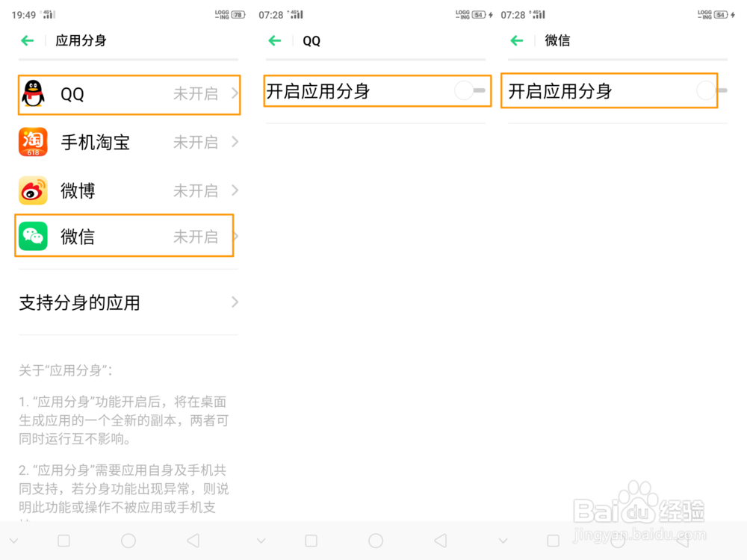Tap the 微博 app icon
The height and width of the screenshot is (560, 747).
click(x=33, y=190)
